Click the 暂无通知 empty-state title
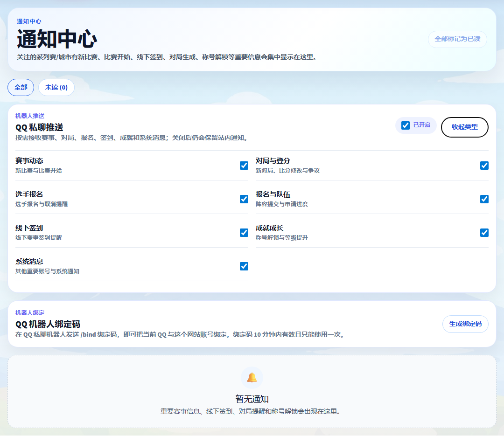The image size is (504, 436). 252,399
